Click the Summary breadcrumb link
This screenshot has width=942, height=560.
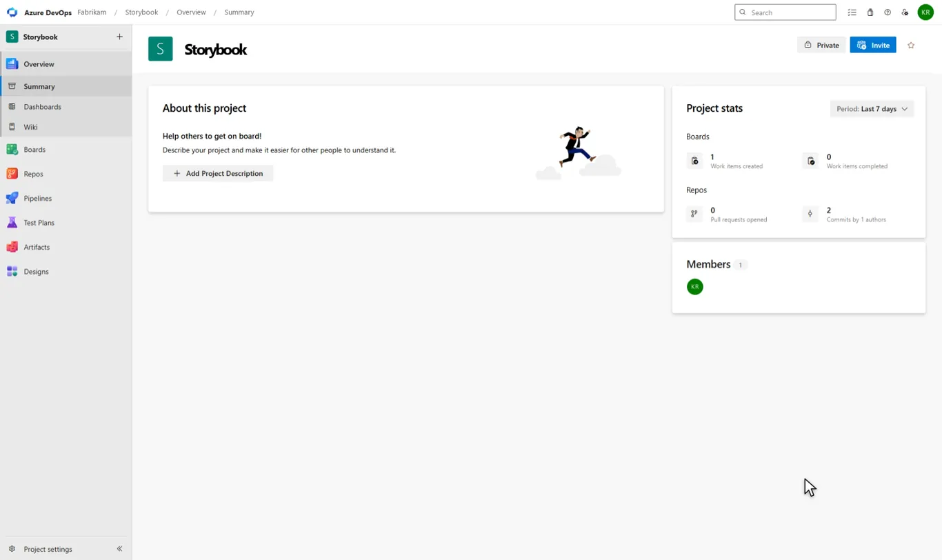click(x=239, y=12)
